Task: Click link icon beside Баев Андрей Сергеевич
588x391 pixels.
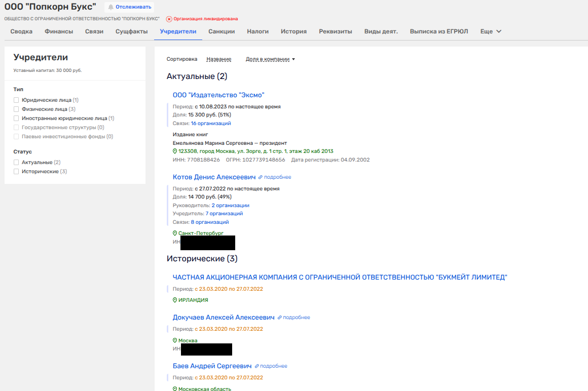Action: [x=256, y=366]
